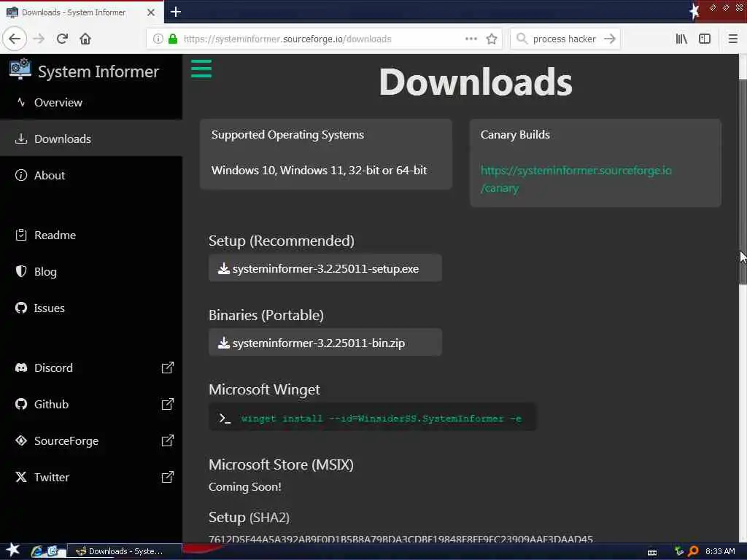747x560 pixels.
Task: Launch Internet Explorer icon on taskbar
Action: tap(36, 551)
